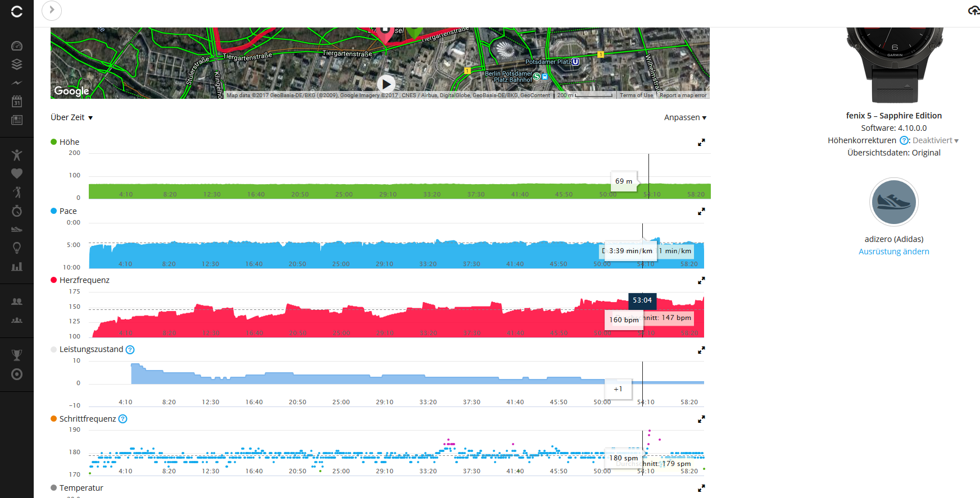The image size is (980, 498).
Task: Open the stacked layers icon in sidebar
Action: pyautogui.click(x=17, y=64)
